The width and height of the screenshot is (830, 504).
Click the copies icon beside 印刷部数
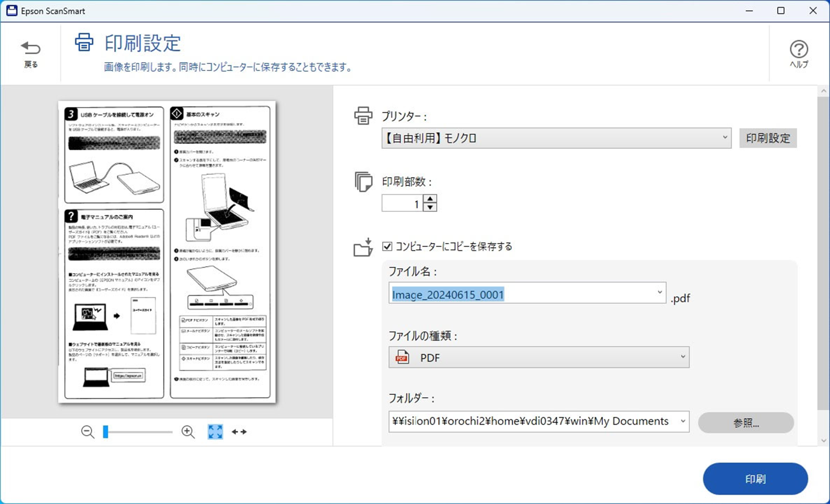(363, 182)
